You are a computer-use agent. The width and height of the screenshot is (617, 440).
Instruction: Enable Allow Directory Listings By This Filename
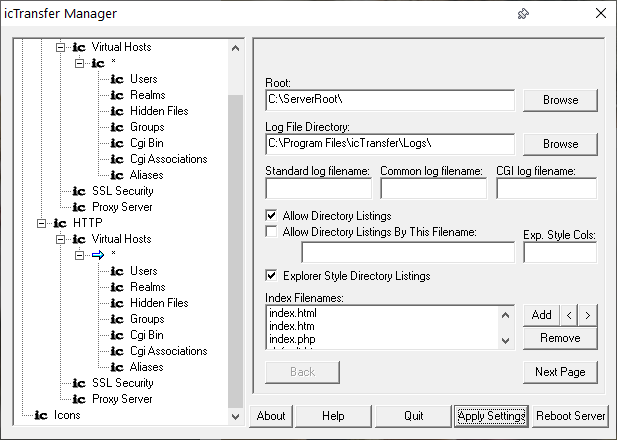[271, 231]
